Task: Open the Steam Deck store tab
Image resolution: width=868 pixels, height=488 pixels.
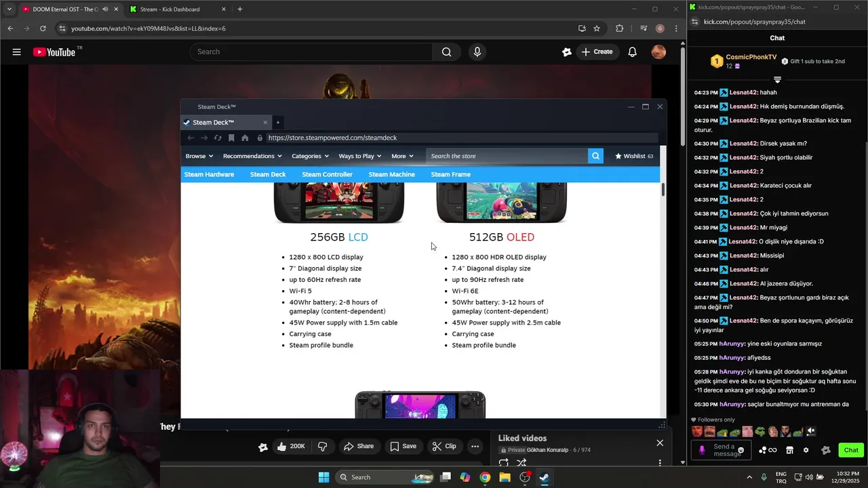Action: (268, 174)
